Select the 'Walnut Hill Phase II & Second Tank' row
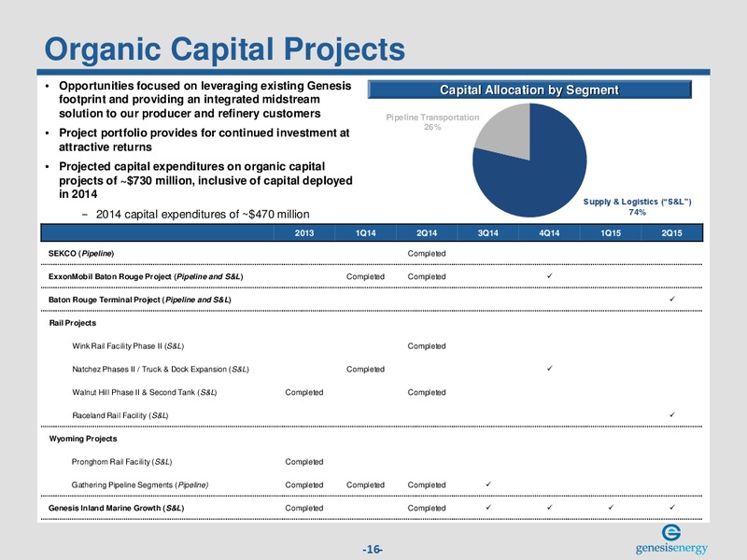The image size is (747, 560). tap(145, 392)
